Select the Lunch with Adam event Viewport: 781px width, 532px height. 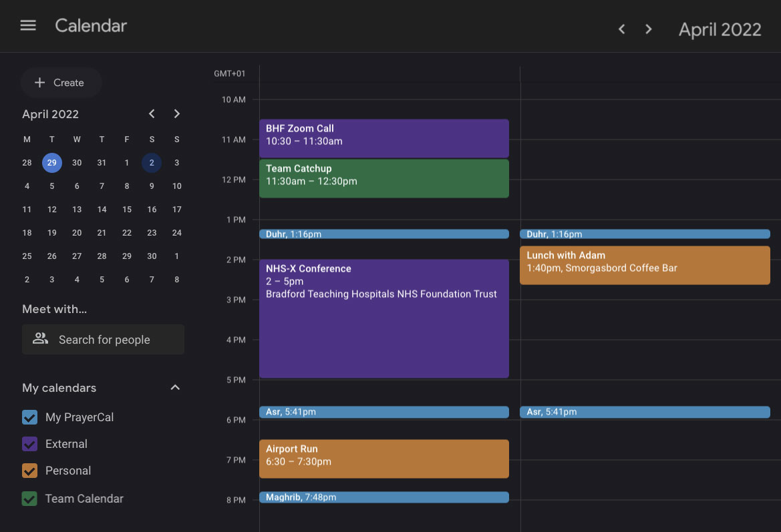[644, 264]
